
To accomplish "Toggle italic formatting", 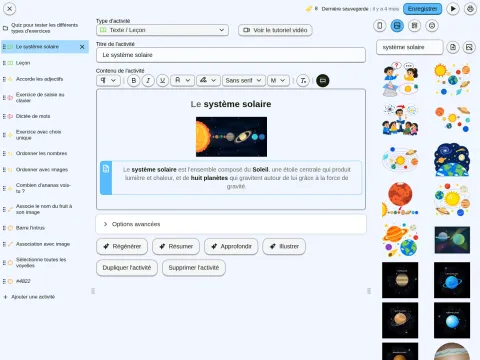I will tap(148, 80).
